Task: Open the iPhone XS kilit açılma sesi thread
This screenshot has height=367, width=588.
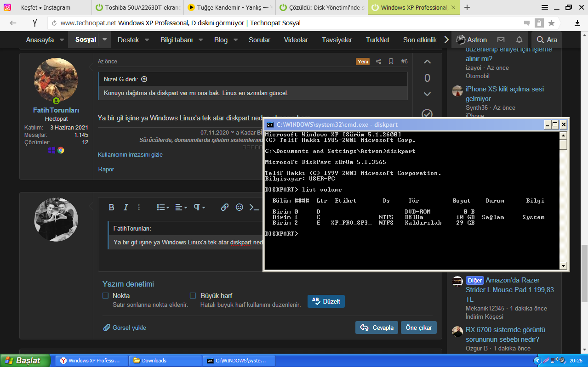Action: [x=504, y=94]
